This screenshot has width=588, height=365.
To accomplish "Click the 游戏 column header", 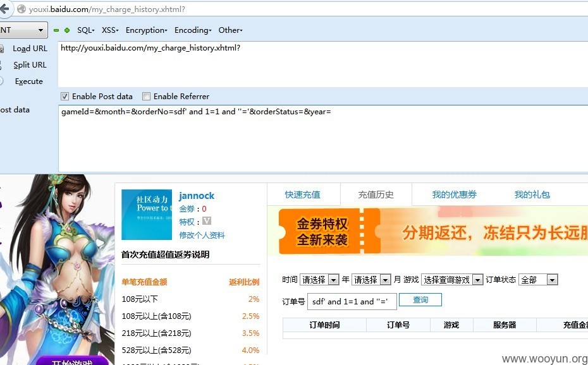I will click(451, 325).
